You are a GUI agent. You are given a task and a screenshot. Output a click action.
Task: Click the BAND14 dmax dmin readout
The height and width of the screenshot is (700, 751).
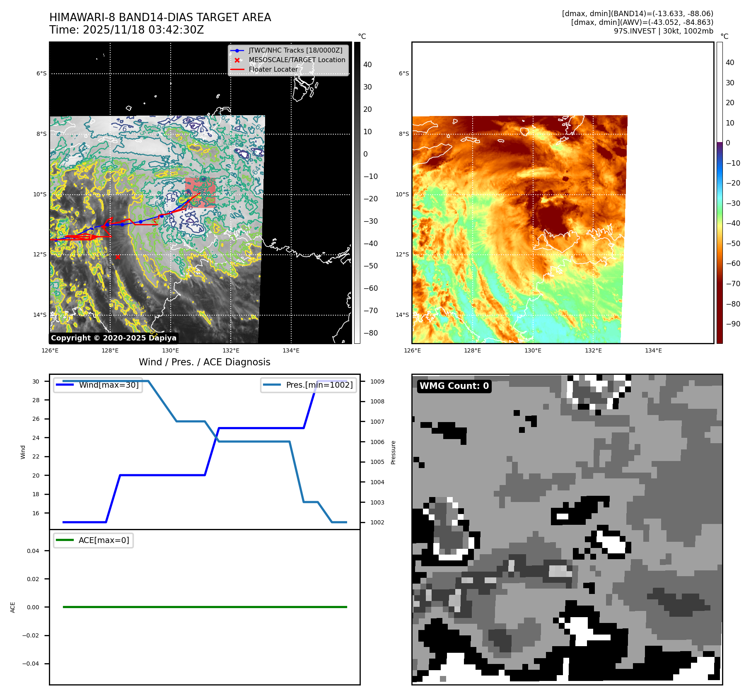637,14
